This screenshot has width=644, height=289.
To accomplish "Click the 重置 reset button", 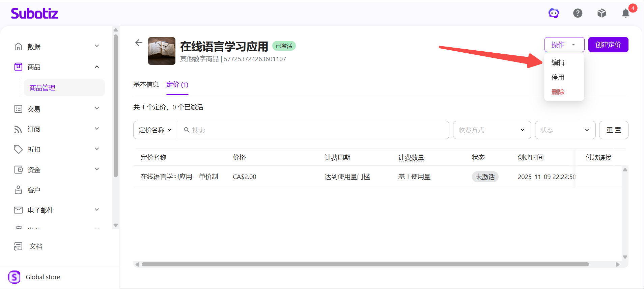I will 614,130.
